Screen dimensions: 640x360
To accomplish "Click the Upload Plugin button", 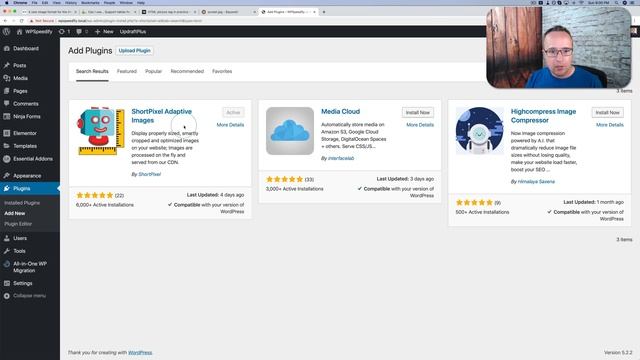I will 135,51.
